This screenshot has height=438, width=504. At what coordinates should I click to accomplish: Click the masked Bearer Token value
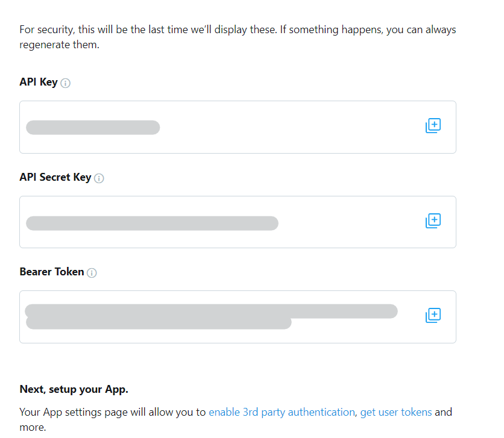coord(211,311)
